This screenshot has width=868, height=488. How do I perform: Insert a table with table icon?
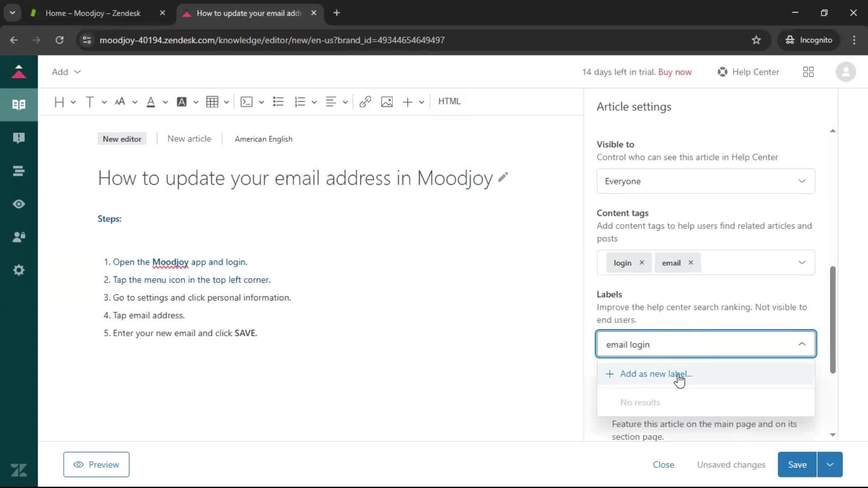point(212,102)
